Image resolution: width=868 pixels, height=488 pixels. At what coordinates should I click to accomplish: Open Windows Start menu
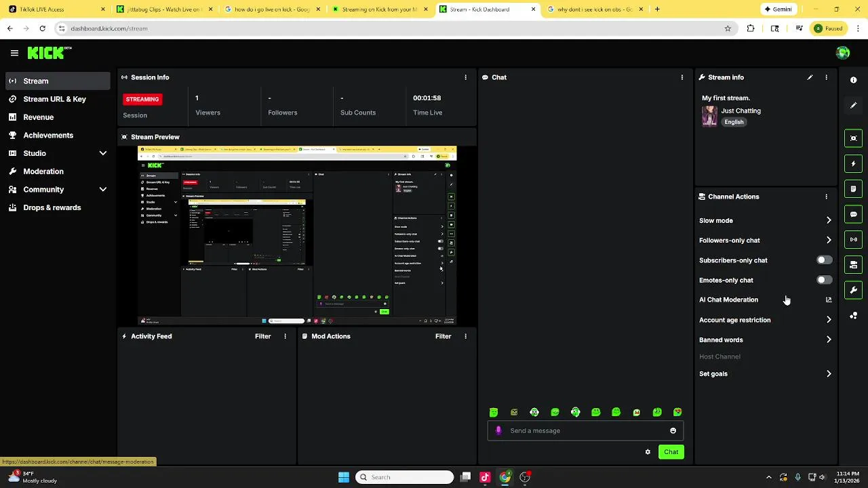point(344,477)
